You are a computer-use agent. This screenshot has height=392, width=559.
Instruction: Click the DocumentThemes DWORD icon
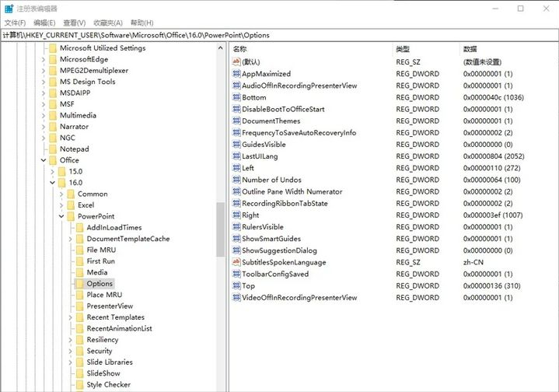coord(236,121)
